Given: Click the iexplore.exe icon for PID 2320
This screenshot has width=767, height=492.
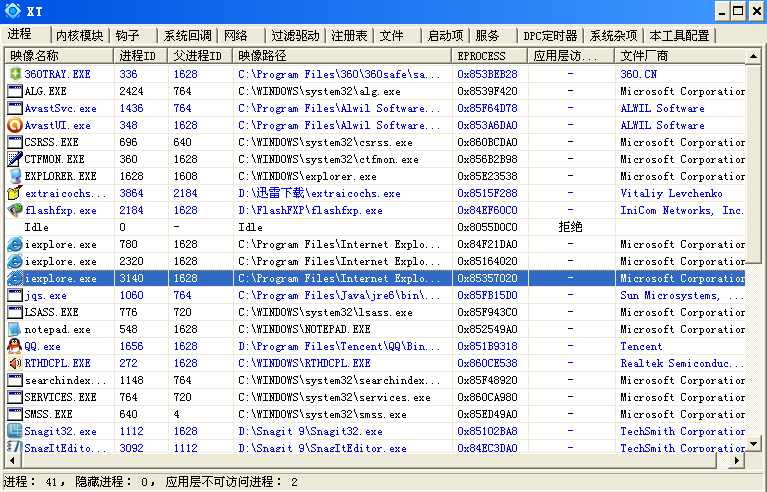Looking at the screenshot, I should click(15, 261).
